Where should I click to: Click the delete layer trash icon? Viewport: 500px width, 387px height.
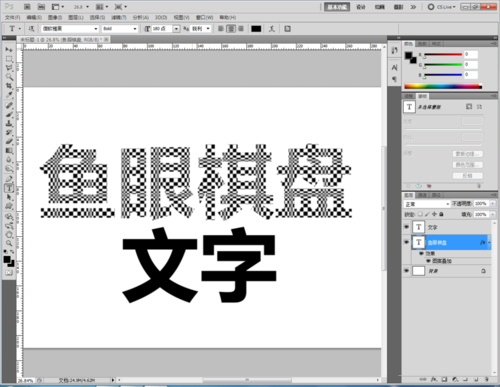[x=486, y=379]
